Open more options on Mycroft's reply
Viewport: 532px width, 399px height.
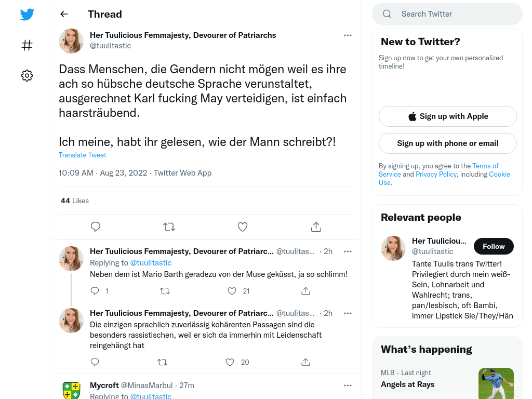tap(348, 385)
